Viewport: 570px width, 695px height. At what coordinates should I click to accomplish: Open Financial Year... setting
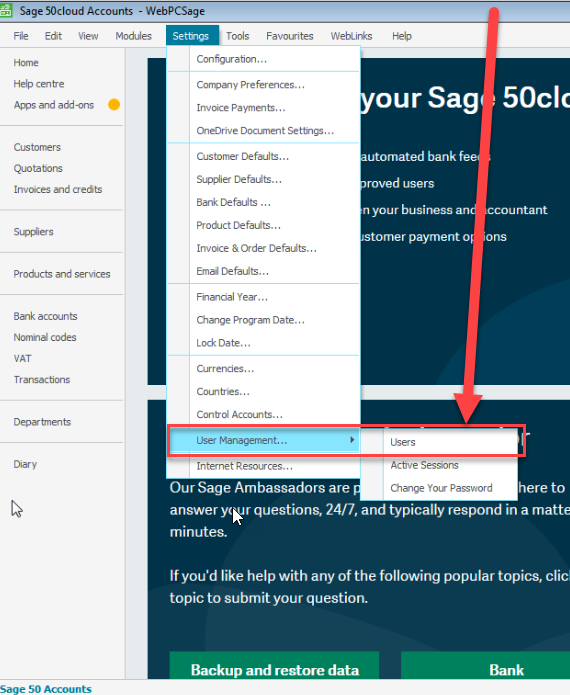pyautogui.click(x=263, y=297)
